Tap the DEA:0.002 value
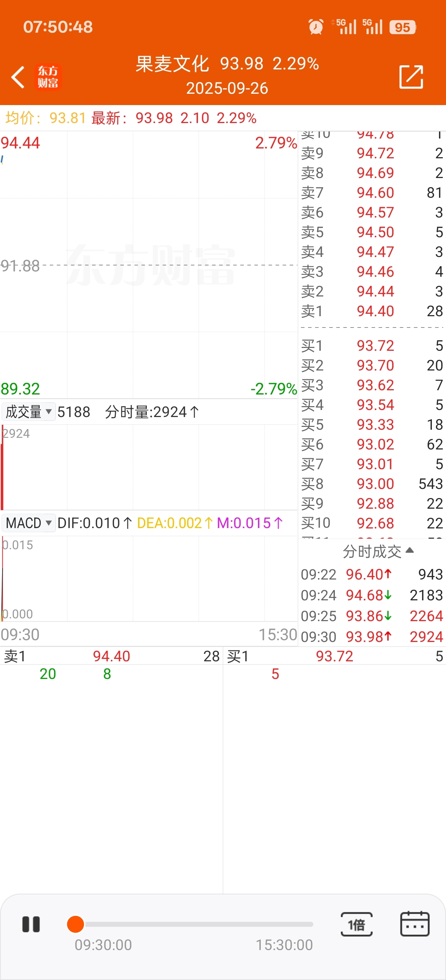The width and height of the screenshot is (446, 980). pos(175,523)
